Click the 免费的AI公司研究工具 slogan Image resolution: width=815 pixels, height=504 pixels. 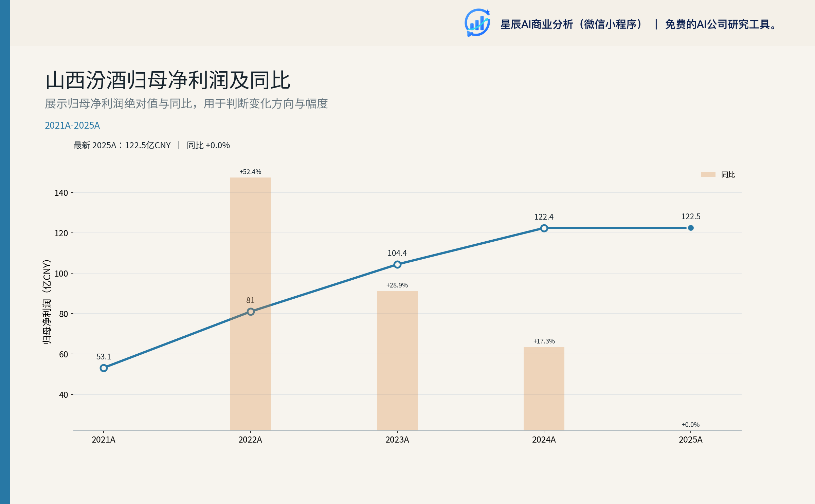[721, 24]
